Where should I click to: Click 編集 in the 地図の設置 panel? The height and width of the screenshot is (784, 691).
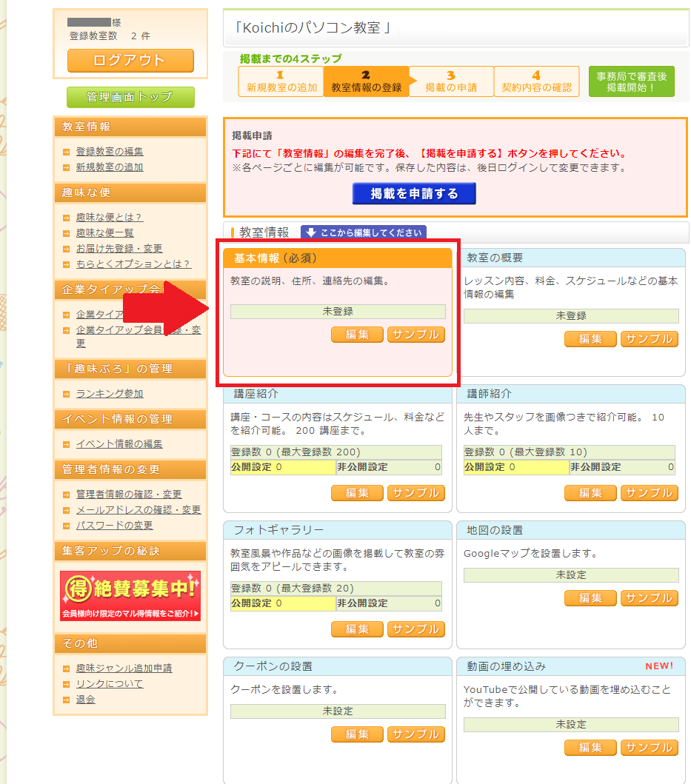tap(590, 598)
